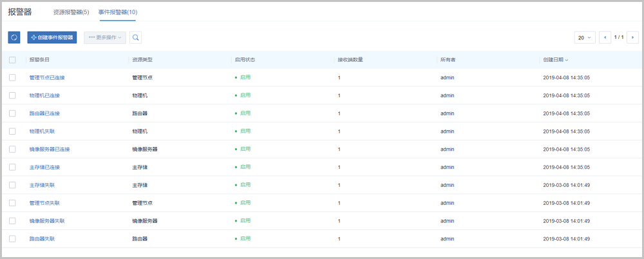
Task: Toggle the select-all header checkbox
Action: pyautogui.click(x=12, y=60)
